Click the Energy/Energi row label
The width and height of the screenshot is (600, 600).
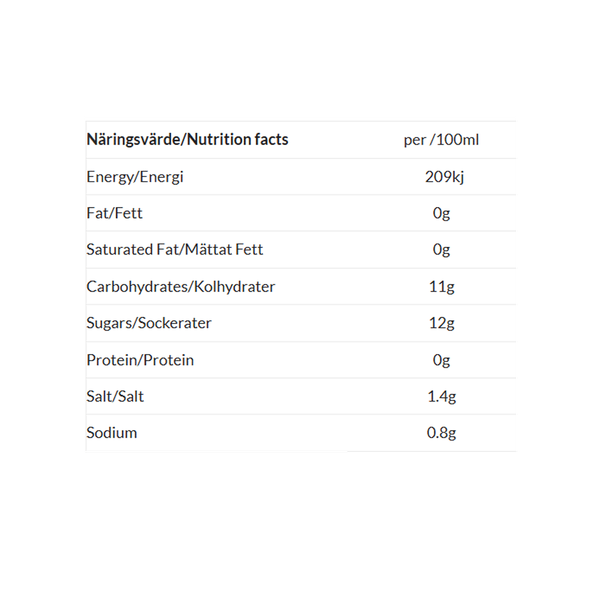point(135,177)
